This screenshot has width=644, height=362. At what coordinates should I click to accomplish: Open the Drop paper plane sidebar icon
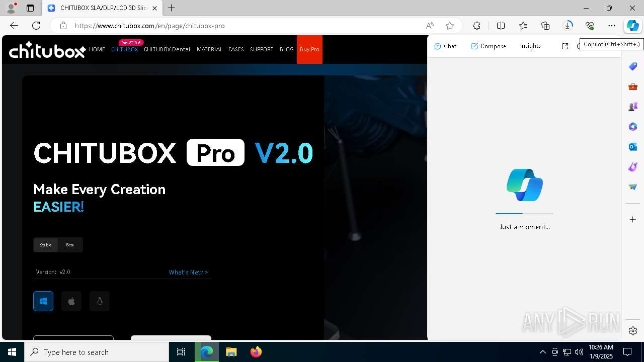[633, 187]
